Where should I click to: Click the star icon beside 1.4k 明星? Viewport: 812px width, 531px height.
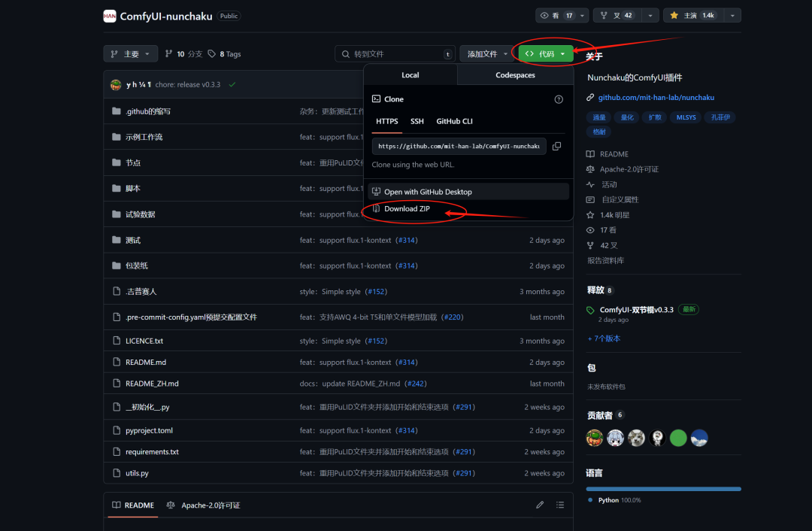coord(590,215)
